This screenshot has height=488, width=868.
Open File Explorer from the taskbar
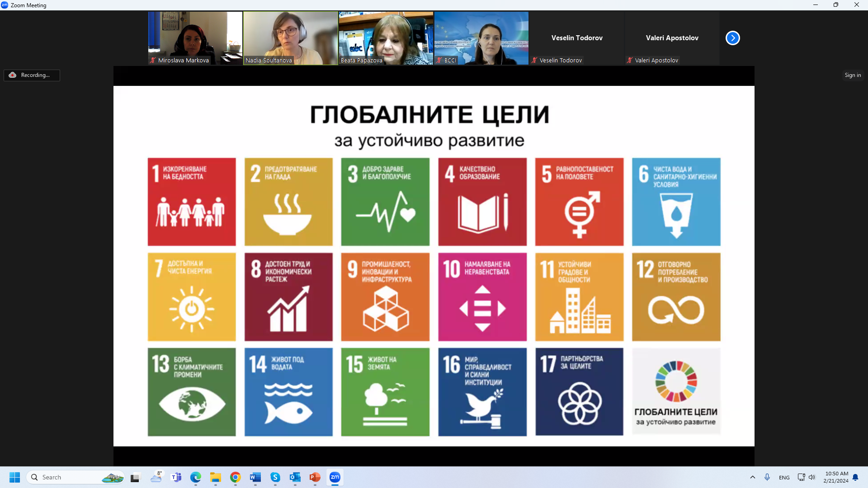pyautogui.click(x=216, y=477)
